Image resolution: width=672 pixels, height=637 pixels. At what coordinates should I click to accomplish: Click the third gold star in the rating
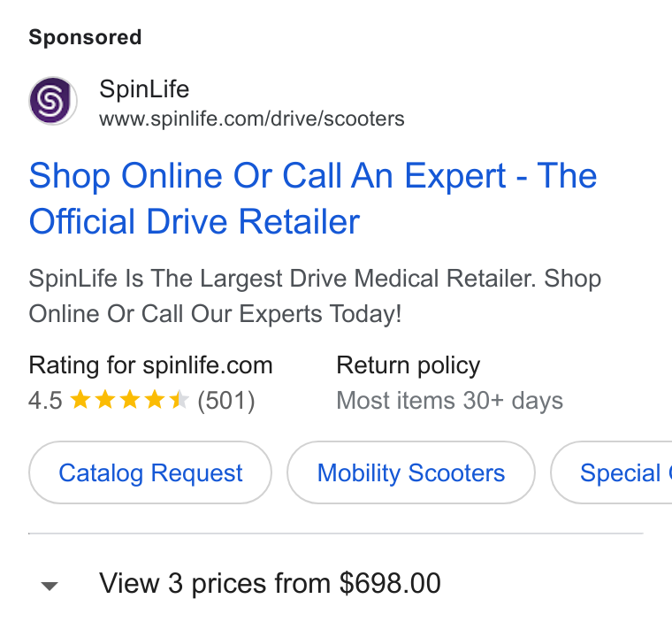129,400
